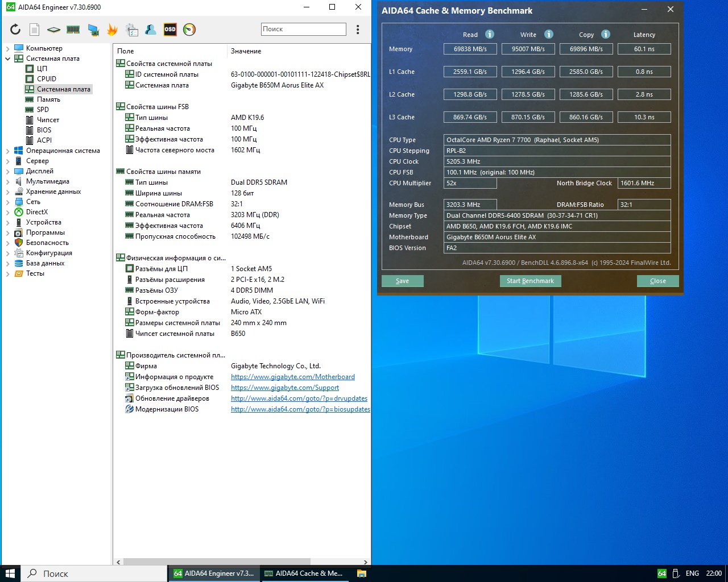The image size is (728, 582).
Task: Select Конфигурация in the navigation tree
Action: [x=49, y=253]
